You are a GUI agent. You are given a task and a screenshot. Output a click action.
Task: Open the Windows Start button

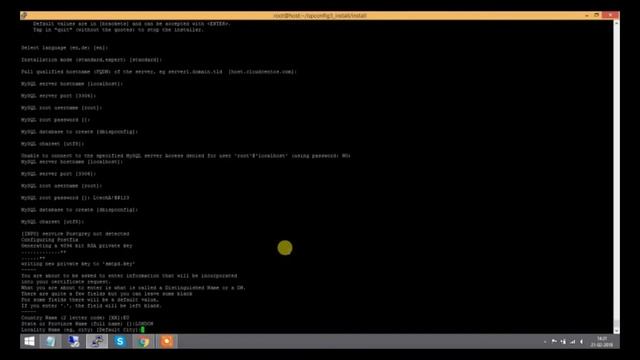click(x=29, y=341)
